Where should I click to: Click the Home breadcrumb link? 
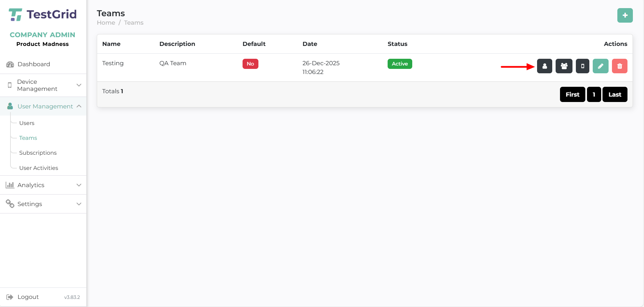pyautogui.click(x=106, y=23)
